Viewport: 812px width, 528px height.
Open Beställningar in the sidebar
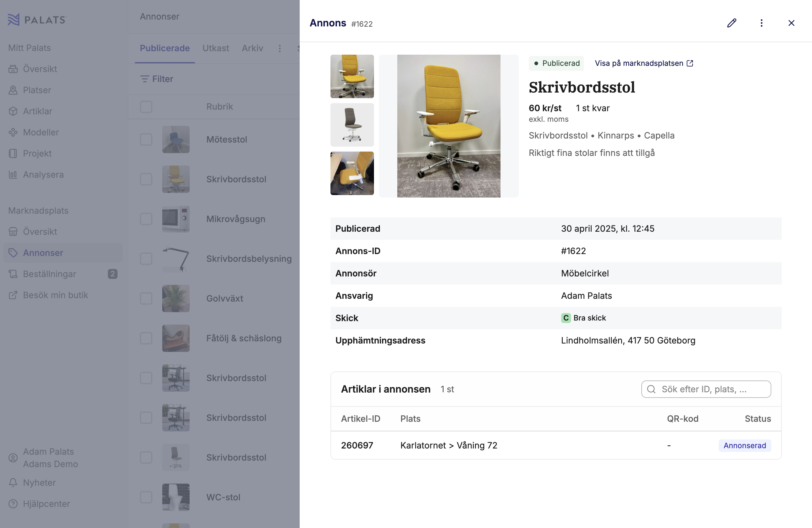point(49,274)
